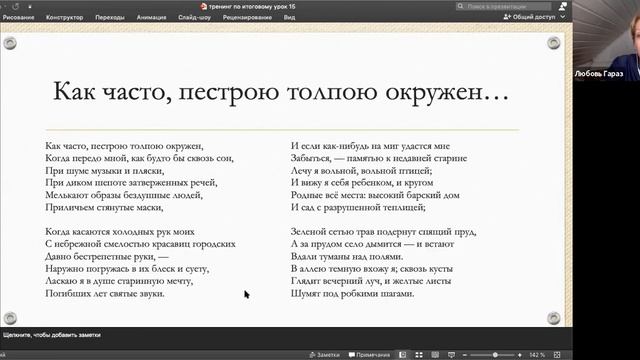
Task: Switch to Slide Sorter view icon
Action: tap(419, 355)
